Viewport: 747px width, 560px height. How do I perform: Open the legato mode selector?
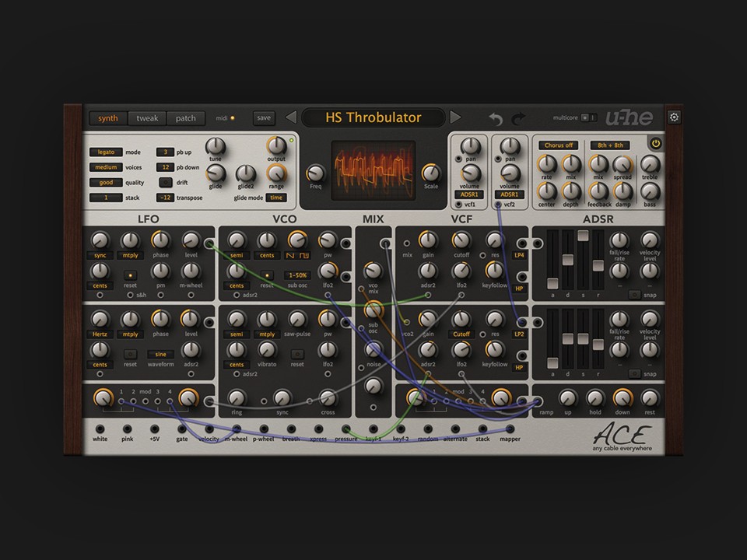[106, 152]
